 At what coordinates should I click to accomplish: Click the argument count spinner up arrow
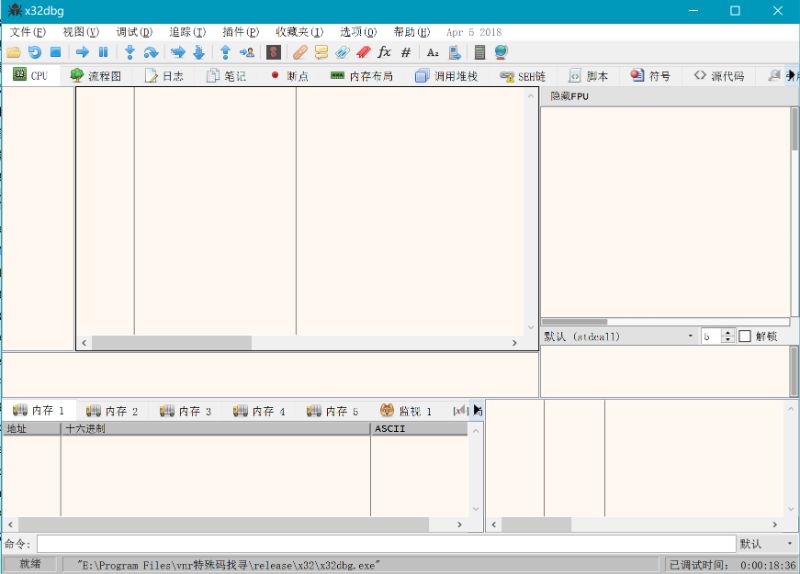point(728,332)
